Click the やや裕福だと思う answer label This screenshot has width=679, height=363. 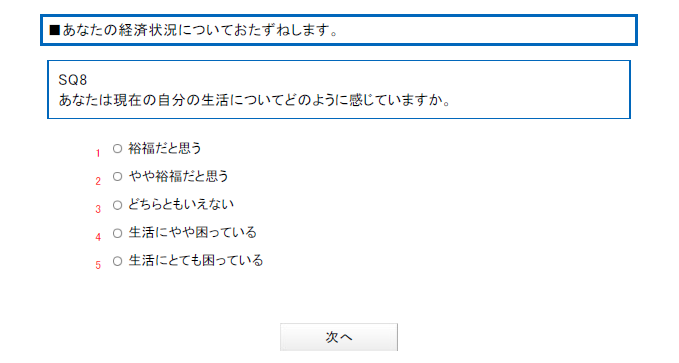[x=178, y=176]
